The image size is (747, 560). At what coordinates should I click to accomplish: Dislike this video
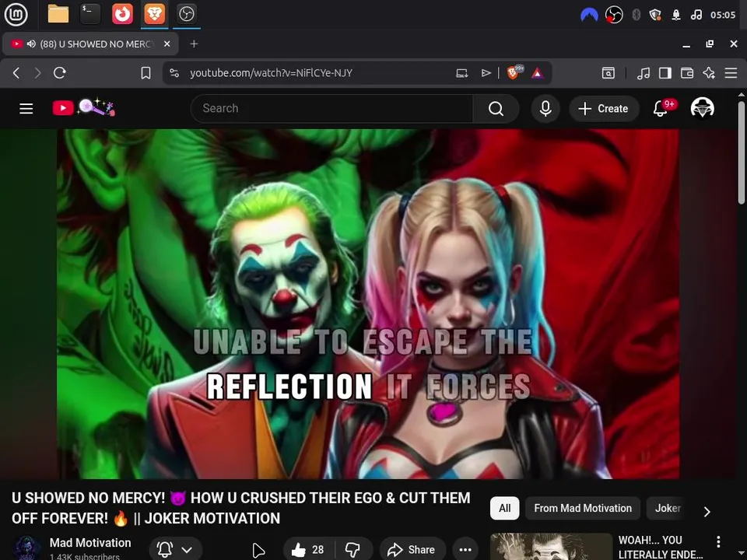pos(353,550)
